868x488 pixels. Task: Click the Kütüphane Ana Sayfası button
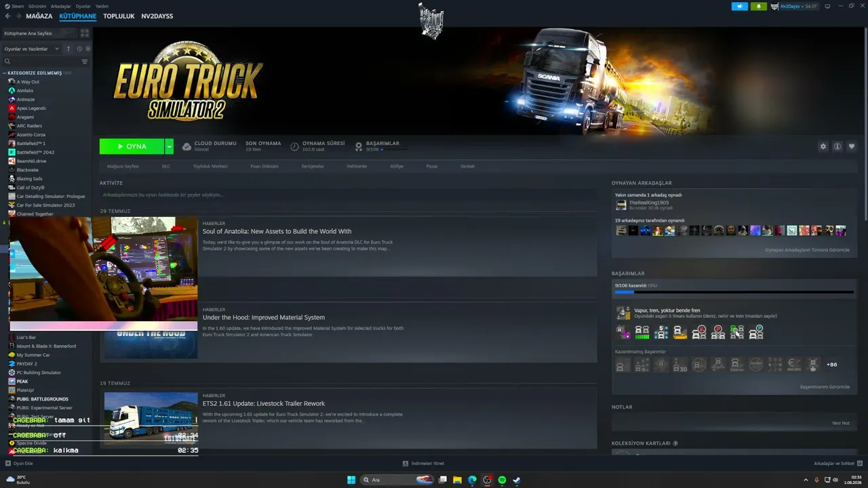pyautogui.click(x=39, y=33)
